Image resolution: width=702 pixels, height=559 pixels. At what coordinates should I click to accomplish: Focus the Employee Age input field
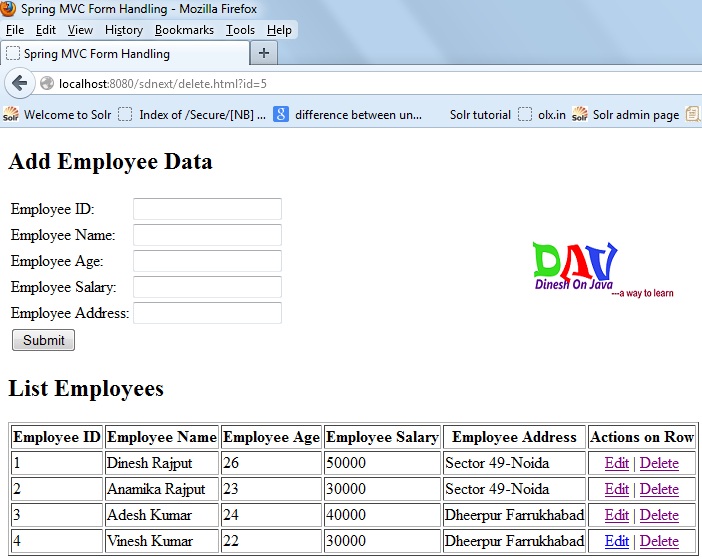207,261
